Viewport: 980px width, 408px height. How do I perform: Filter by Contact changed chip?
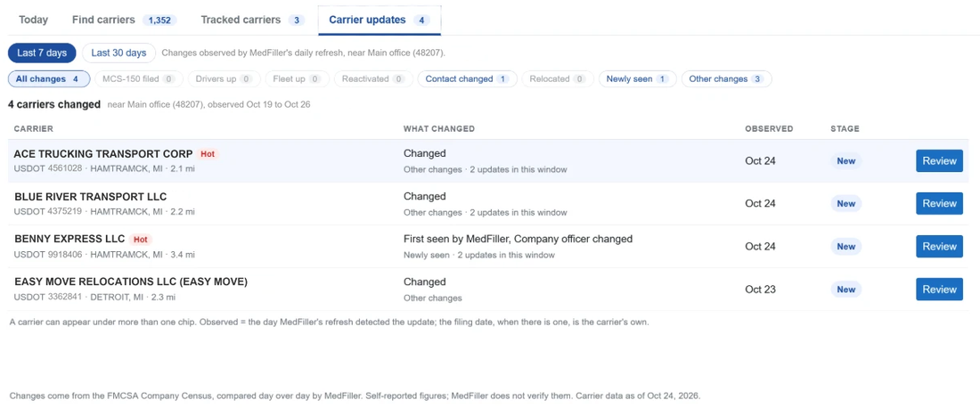468,79
